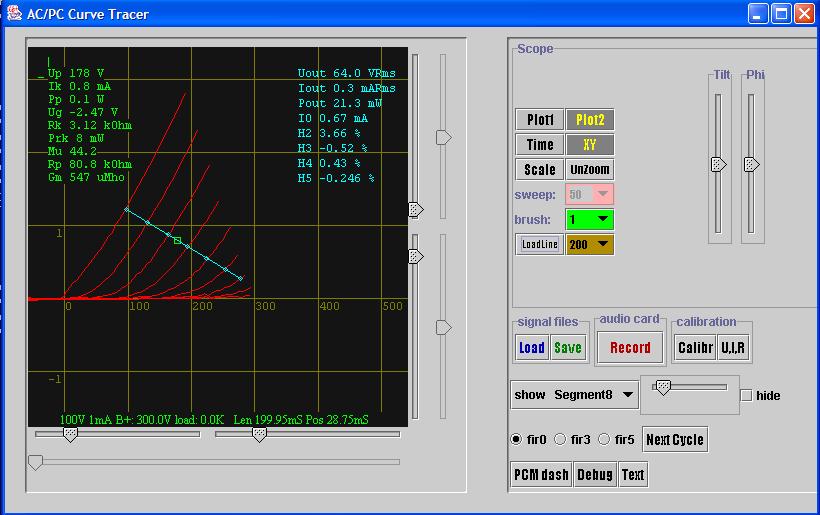
Task: Click the Scale button
Action: pos(540,169)
